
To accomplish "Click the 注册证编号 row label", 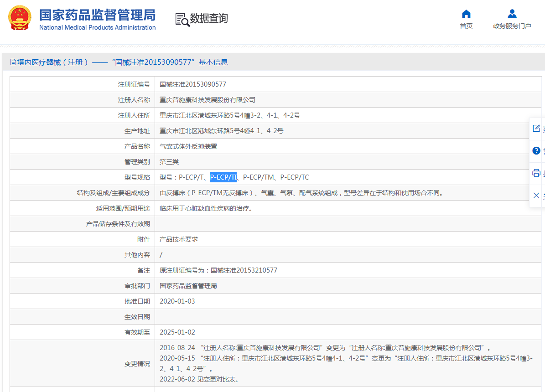I will [x=134, y=84].
